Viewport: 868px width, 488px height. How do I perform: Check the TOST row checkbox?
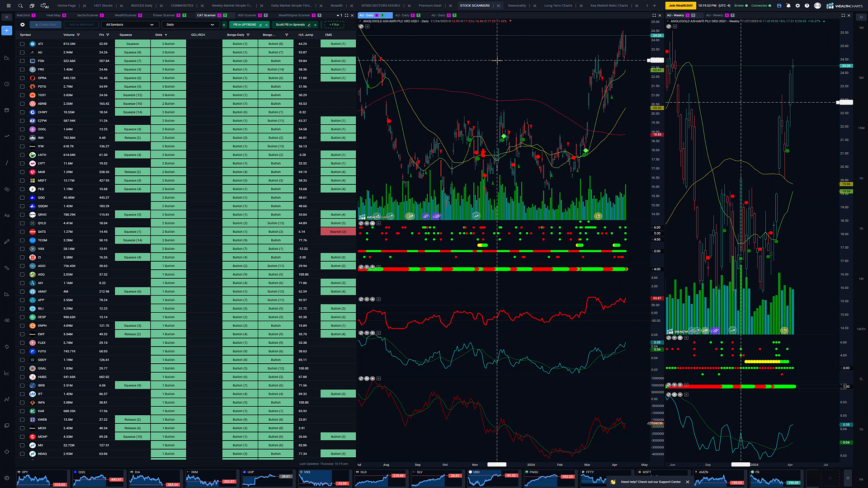22,95
